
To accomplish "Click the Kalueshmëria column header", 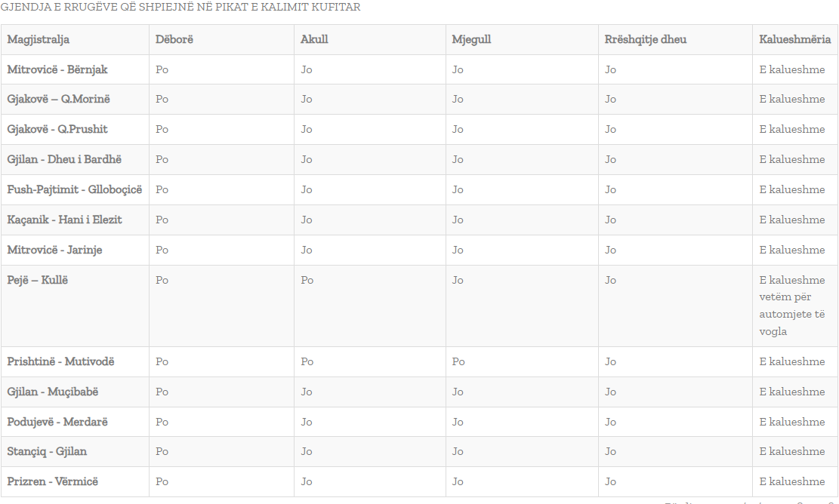I will click(x=795, y=39).
